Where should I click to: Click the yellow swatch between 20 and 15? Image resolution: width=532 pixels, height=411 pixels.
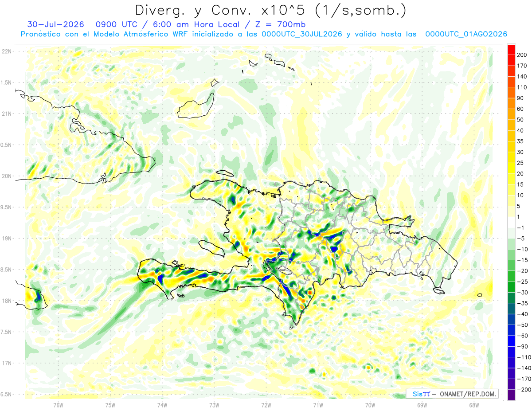tap(511, 179)
